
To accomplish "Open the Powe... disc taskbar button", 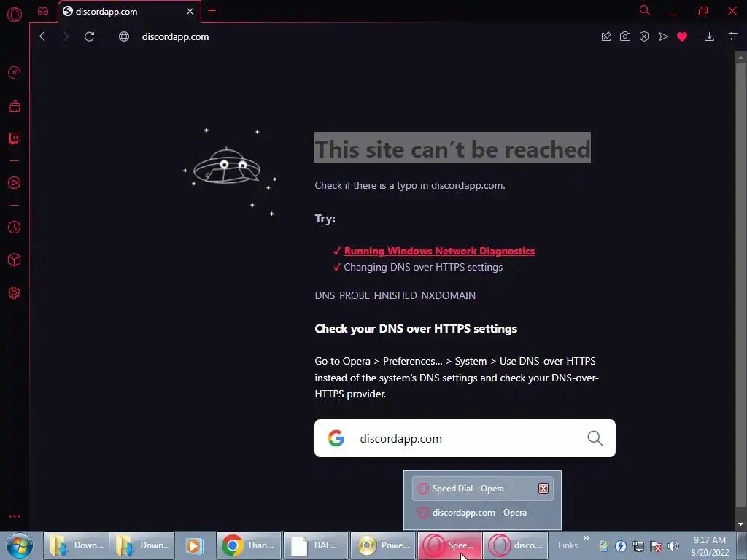I will [x=384, y=545].
